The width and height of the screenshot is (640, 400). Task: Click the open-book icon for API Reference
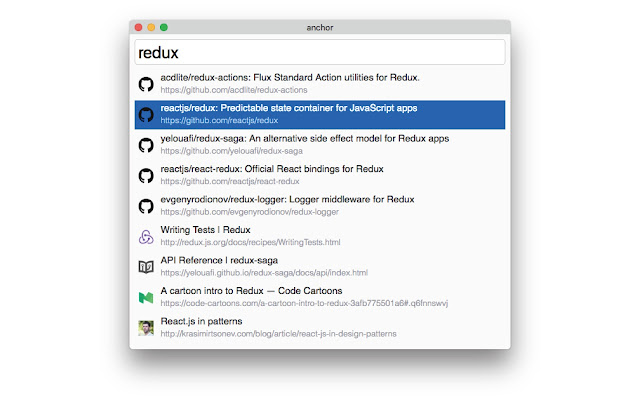click(x=146, y=267)
